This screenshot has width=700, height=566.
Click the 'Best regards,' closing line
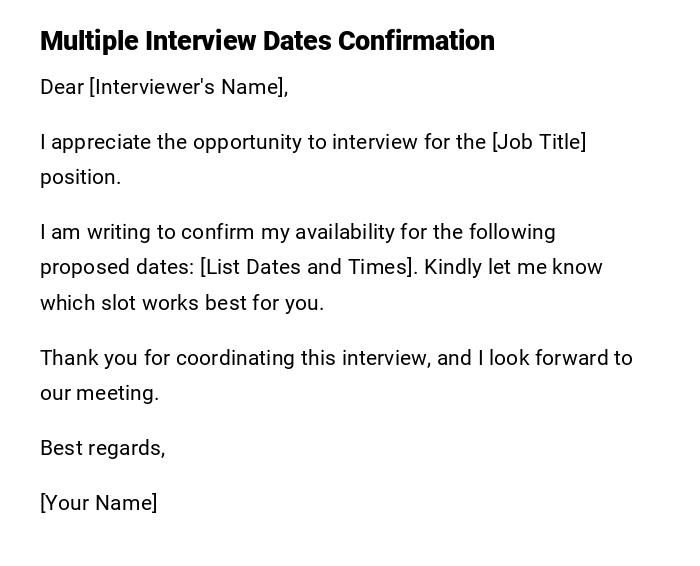[x=102, y=448]
